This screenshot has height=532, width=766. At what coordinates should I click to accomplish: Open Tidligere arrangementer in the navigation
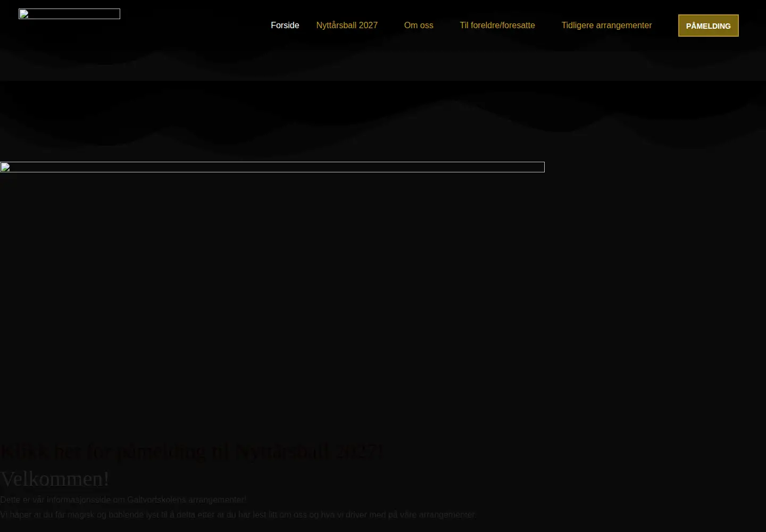[606, 26]
